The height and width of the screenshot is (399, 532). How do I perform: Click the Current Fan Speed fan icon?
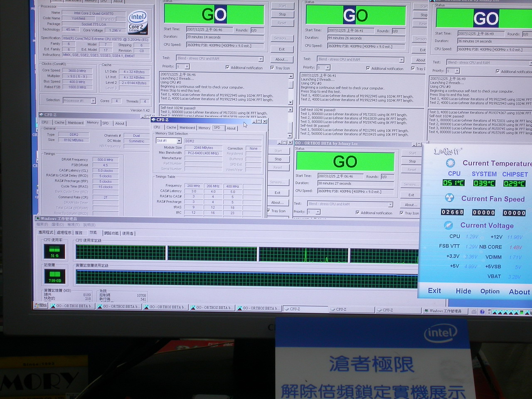coord(449,198)
